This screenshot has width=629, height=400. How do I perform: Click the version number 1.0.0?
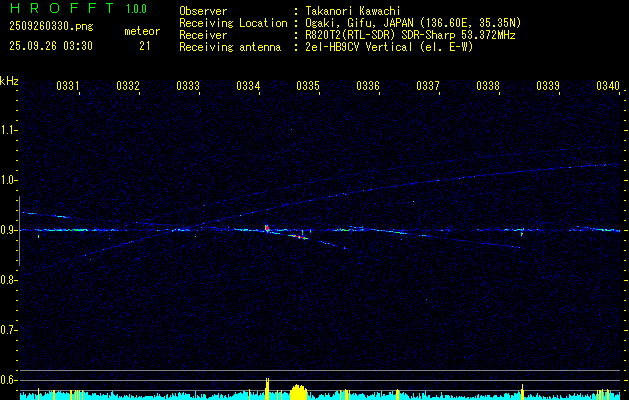pyautogui.click(x=136, y=8)
